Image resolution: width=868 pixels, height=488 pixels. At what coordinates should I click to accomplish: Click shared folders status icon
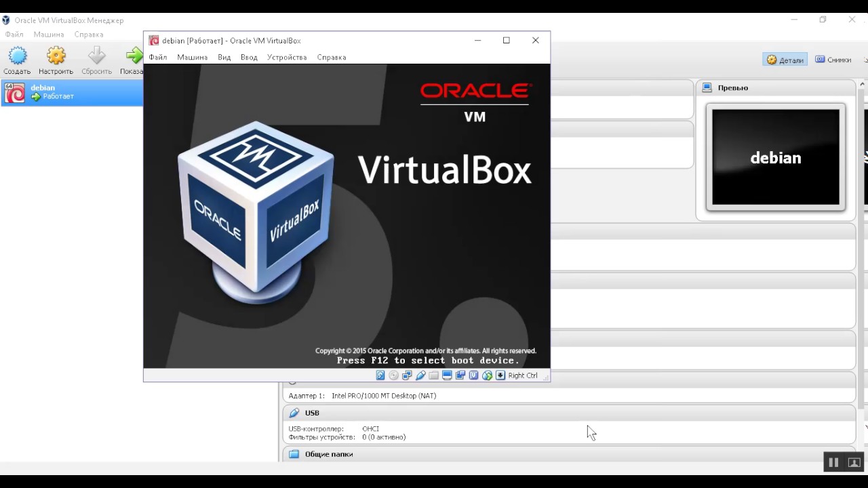[x=434, y=375]
